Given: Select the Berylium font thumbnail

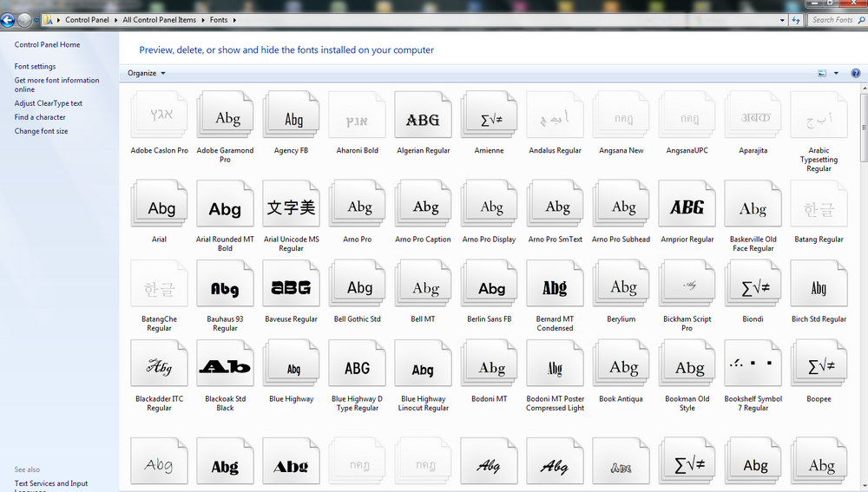Looking at the screenshot, I should [x=621, y=284].
